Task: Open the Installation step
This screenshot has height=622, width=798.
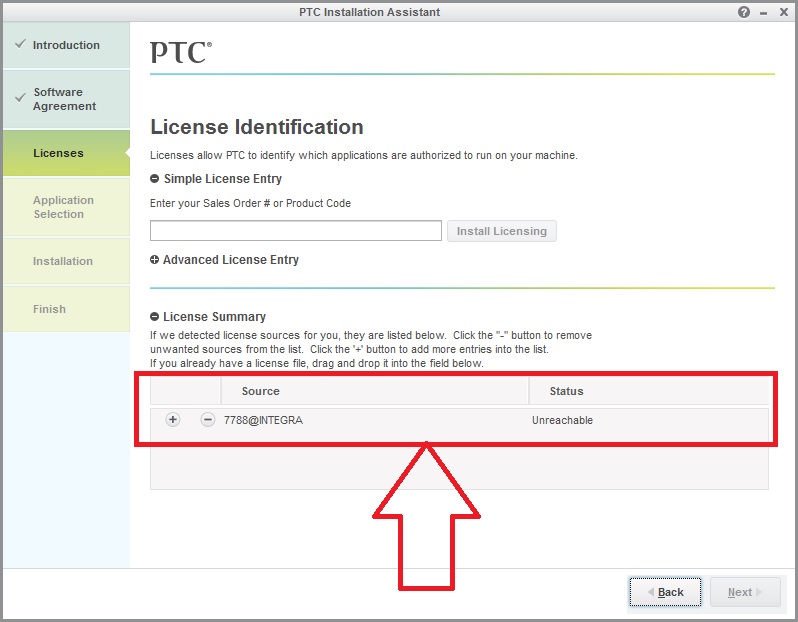Action: pos(66,261)
